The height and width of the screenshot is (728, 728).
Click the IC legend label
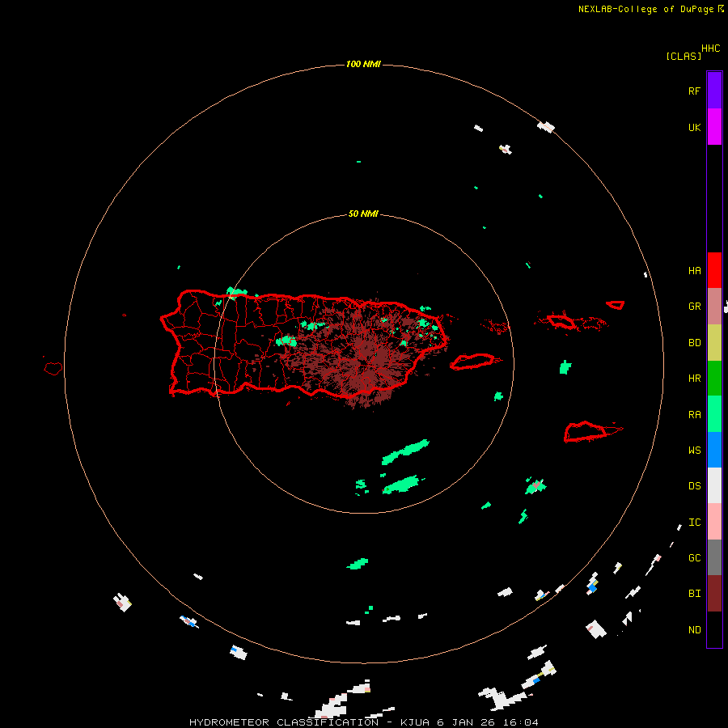[x=694, y=523]
